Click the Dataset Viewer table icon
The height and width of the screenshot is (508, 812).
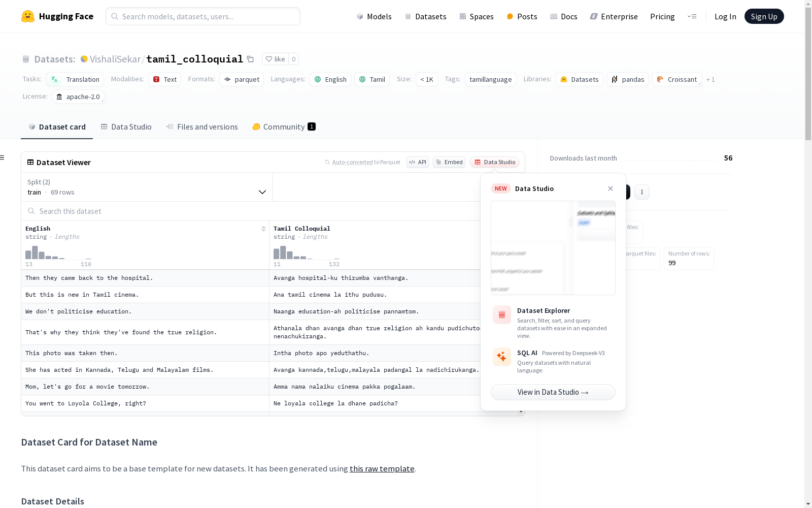click(x=30, y=162)
